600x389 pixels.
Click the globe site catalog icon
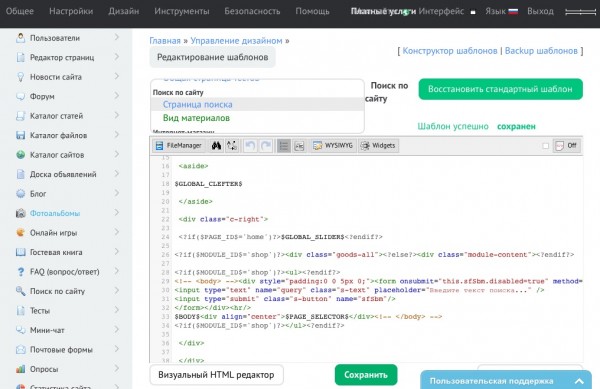click(21, 155)
